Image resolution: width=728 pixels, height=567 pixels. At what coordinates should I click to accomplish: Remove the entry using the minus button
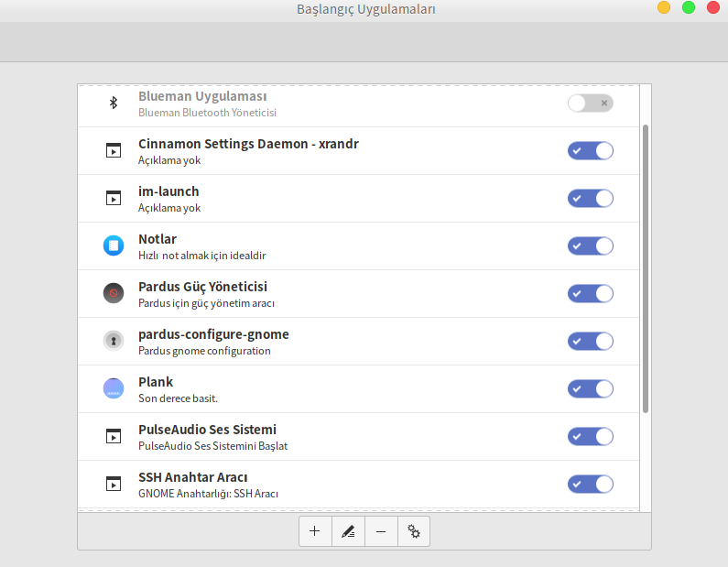[x=381, y=531]
